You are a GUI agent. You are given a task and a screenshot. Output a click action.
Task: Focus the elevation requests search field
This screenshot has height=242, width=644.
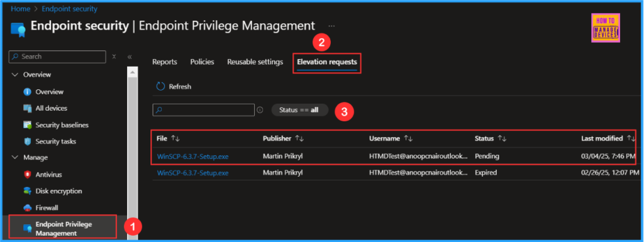tap(204, 110)
